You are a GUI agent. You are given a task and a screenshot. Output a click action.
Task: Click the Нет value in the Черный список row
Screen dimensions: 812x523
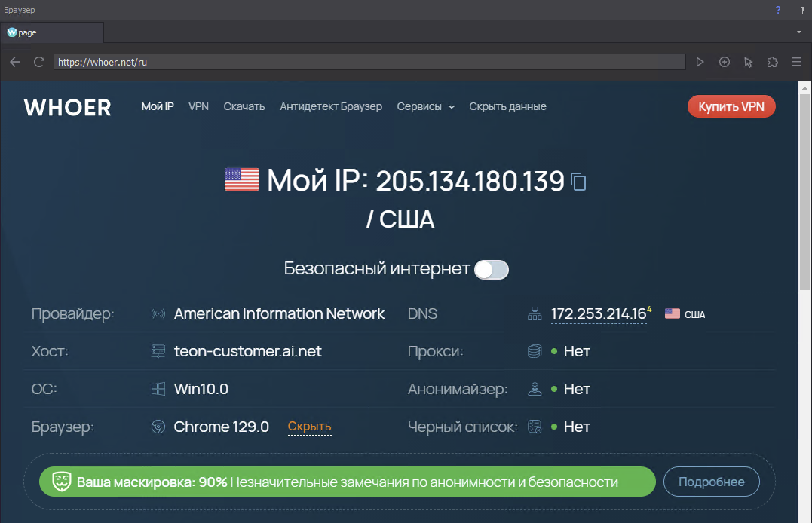pyautogui.click(x=577, y=427)
